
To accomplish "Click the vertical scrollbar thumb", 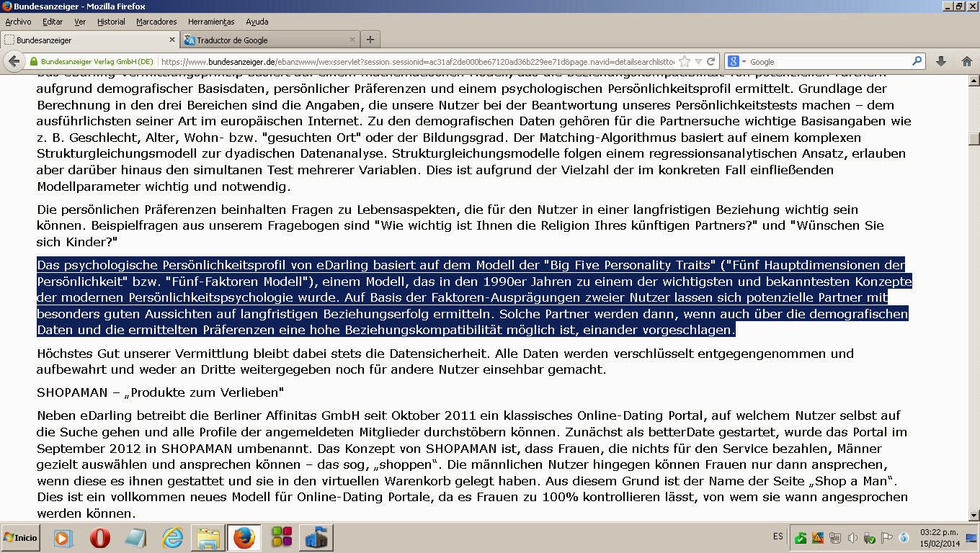I will point(974,139).
